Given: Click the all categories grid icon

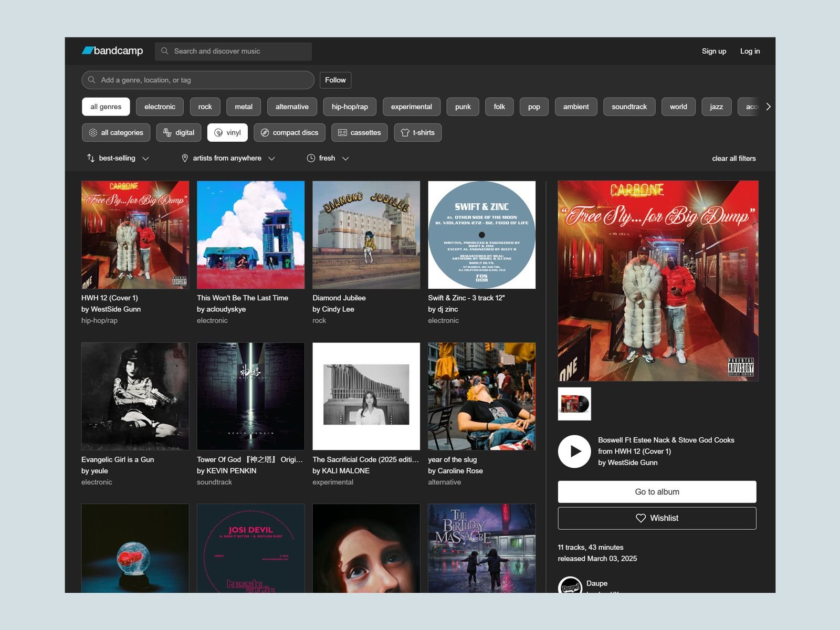Looking at the screenshot, I should (x=92, y=132).
